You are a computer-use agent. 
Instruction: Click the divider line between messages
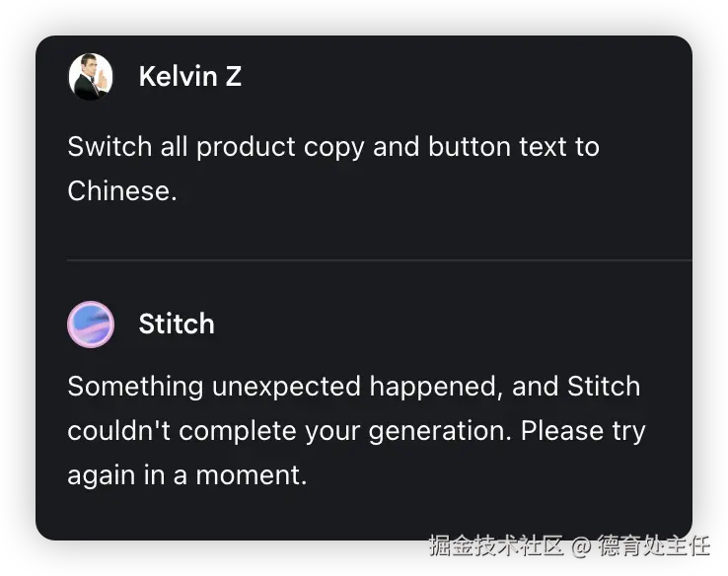click(x=380, y=260)
